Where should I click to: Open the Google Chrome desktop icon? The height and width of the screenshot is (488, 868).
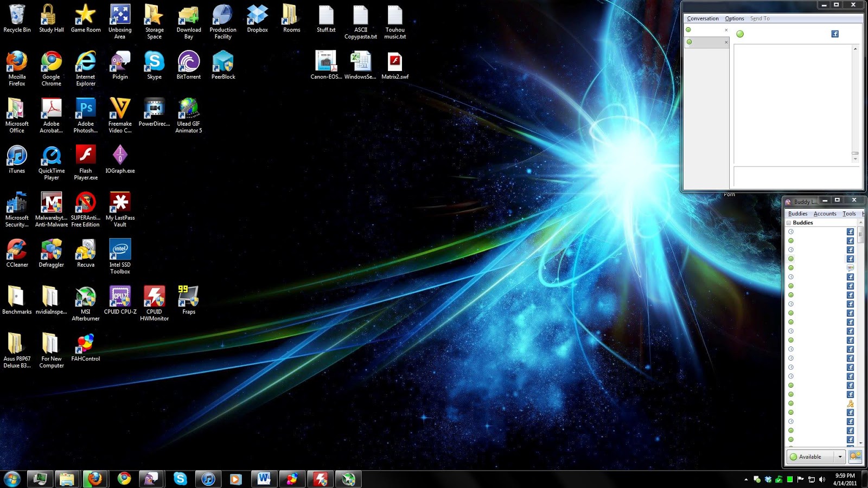pyautogui.click(x=52, y=69)
